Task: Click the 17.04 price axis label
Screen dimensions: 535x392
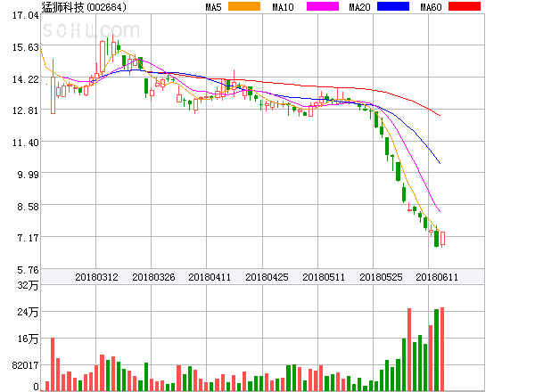Action: (x=26, y=15)
